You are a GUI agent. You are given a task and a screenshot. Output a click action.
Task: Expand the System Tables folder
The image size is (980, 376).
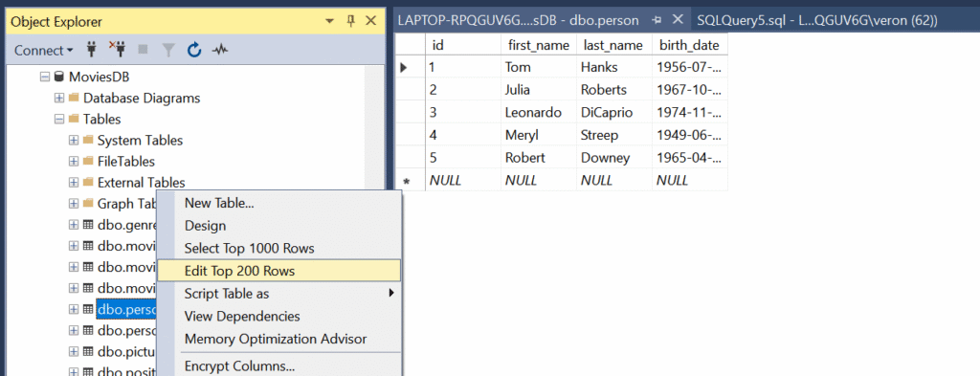tap(73, 140)
